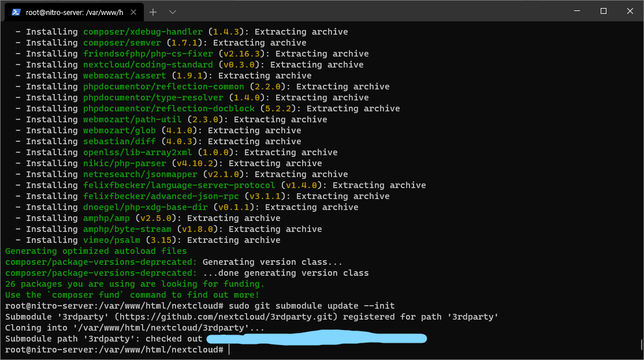This screenshot has width=644, height=360.
Task: Click amphp/byte-stream package name
Action: pyautogui.click(x=127, y=229)
